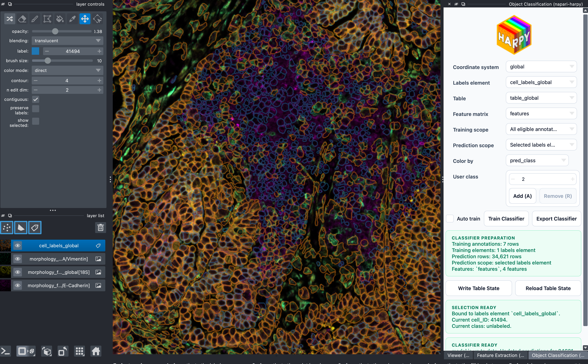Hide the Vimentin morphology layer
The height and width of the screenshot is (364, 588).
[18, 259]
